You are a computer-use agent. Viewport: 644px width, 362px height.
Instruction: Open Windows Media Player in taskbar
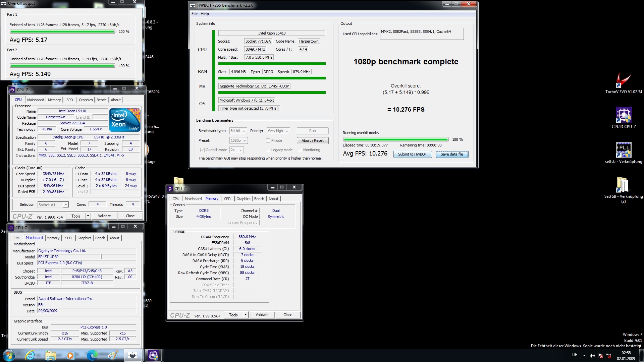(70, 355)
